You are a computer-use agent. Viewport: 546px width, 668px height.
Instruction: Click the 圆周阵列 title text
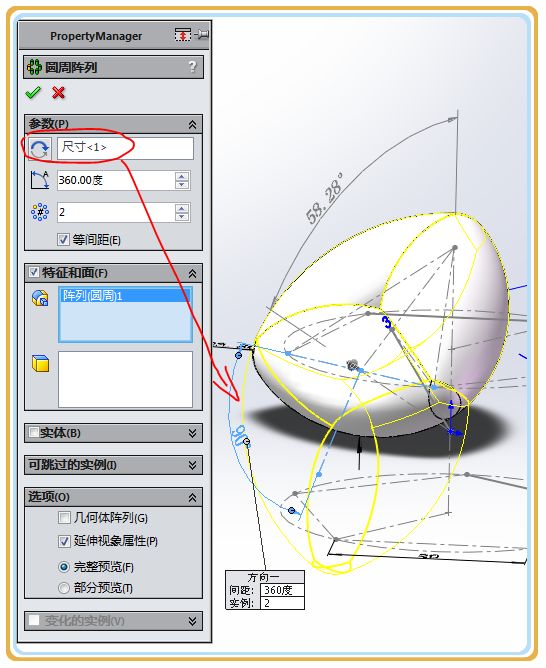coord(72,67)
